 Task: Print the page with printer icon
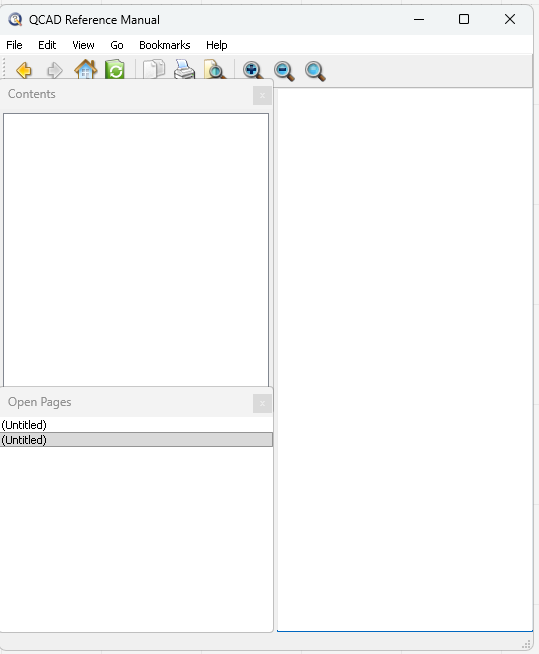[x=184, y=69]
